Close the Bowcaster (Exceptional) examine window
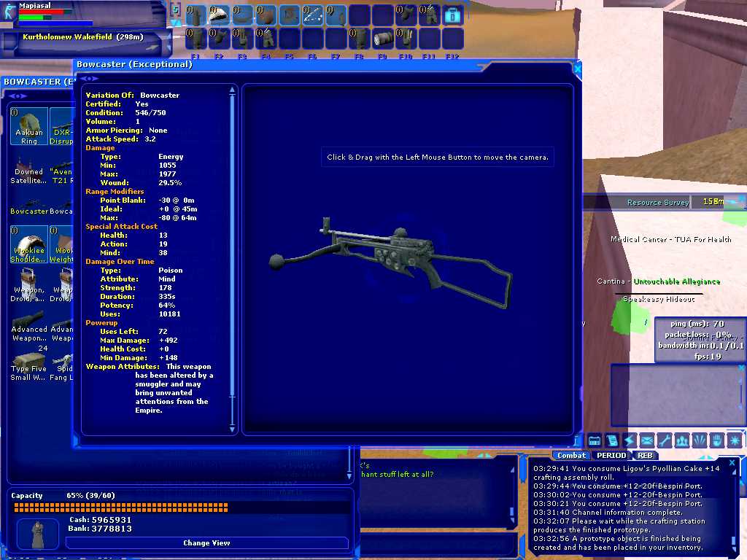Screen dimensions: 747x560 coord(578,69)
